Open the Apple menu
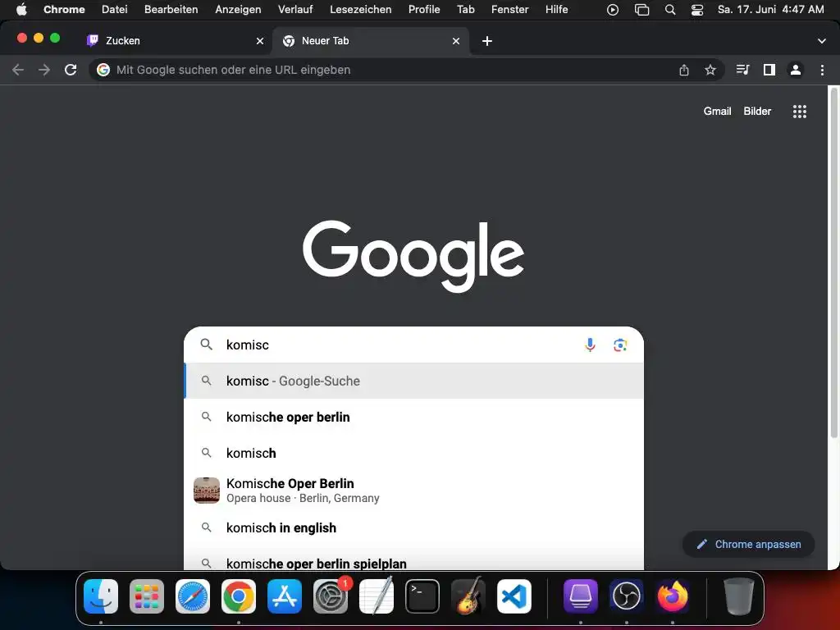This screenshot has width=840, height=630. pos(21,10)
